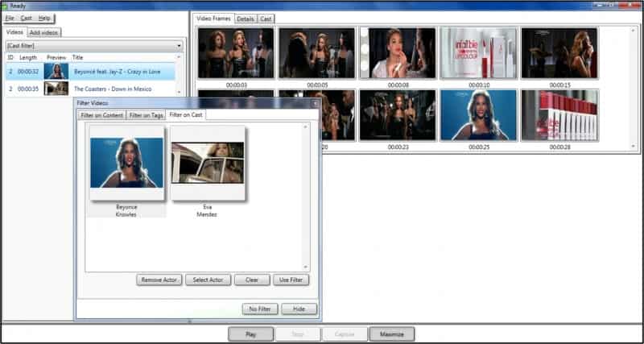Click scroll down arrow in frames panel

tap(633, 147)
